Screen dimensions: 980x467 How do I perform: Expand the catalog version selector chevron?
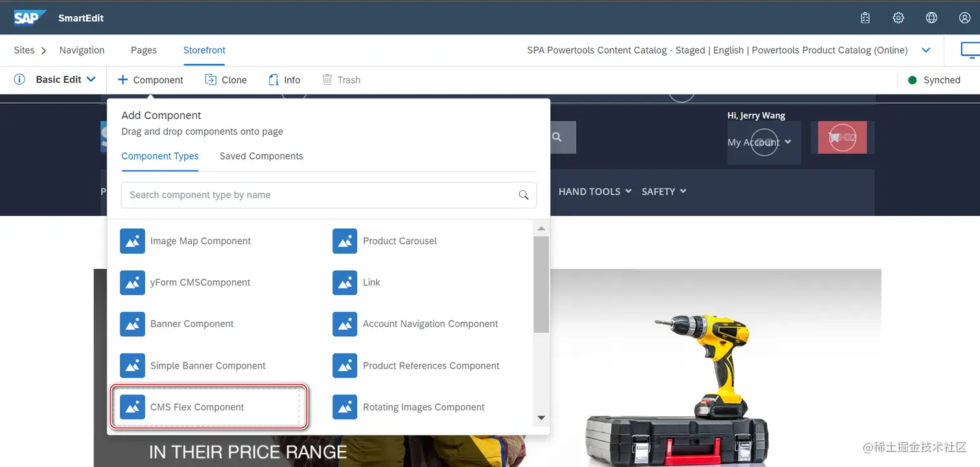[926, 50]
